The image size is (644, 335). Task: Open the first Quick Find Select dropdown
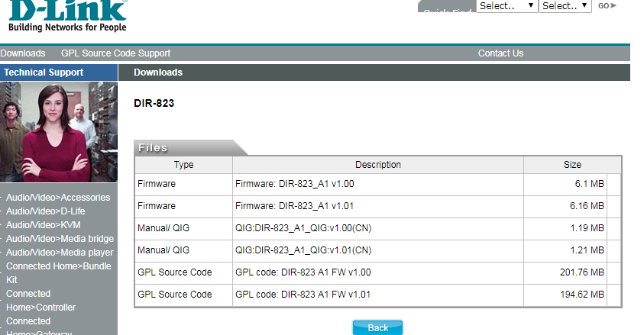[x=506, y=6]
